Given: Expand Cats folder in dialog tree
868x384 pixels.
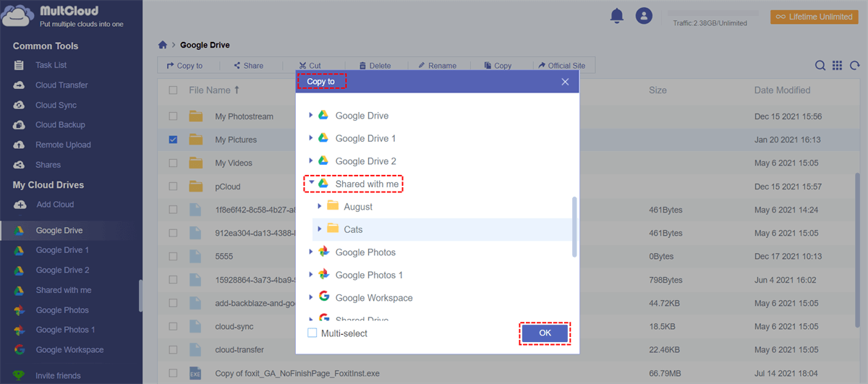Looking at the screenshot, I should (x=320, y=229).
